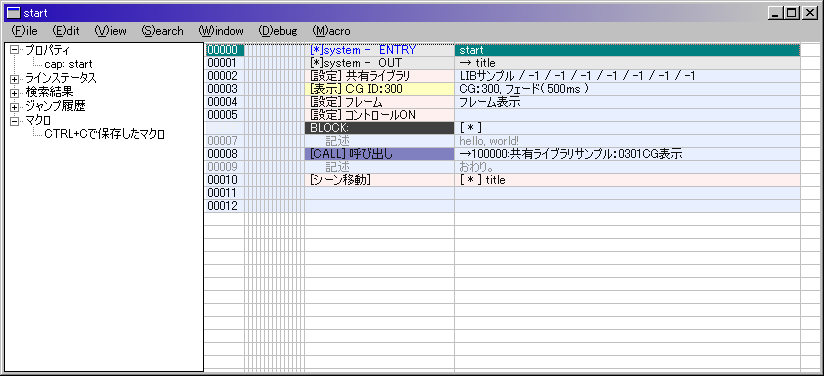
Task: Click the 'BLOCK:' command cell
Action: point(379,128)
